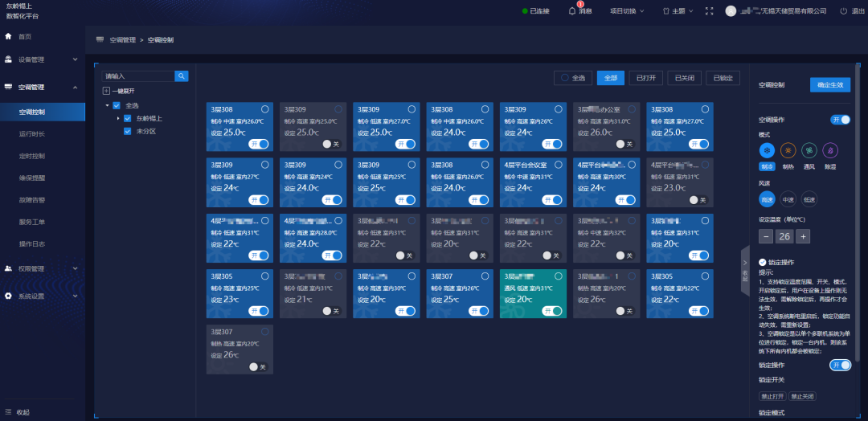The image size is (868, 421).
Task: Uncheck the 东岭锡上 tree checkbox
Action: (x=127, y=118)
